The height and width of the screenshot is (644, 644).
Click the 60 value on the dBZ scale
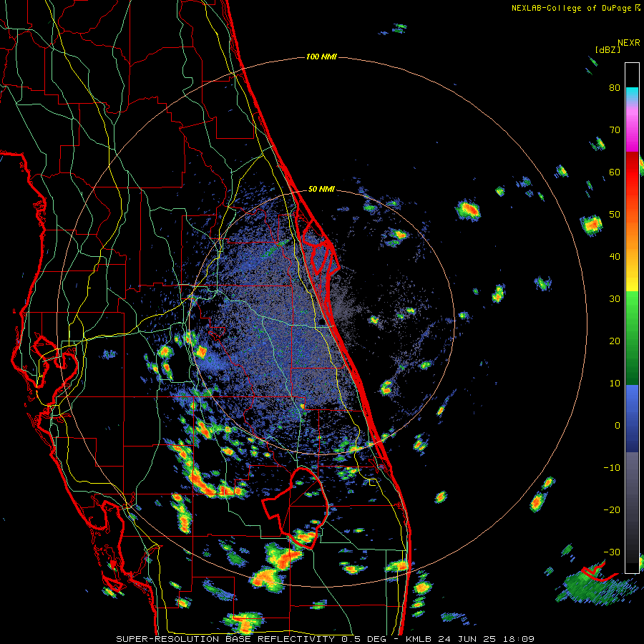click(615, 172)
